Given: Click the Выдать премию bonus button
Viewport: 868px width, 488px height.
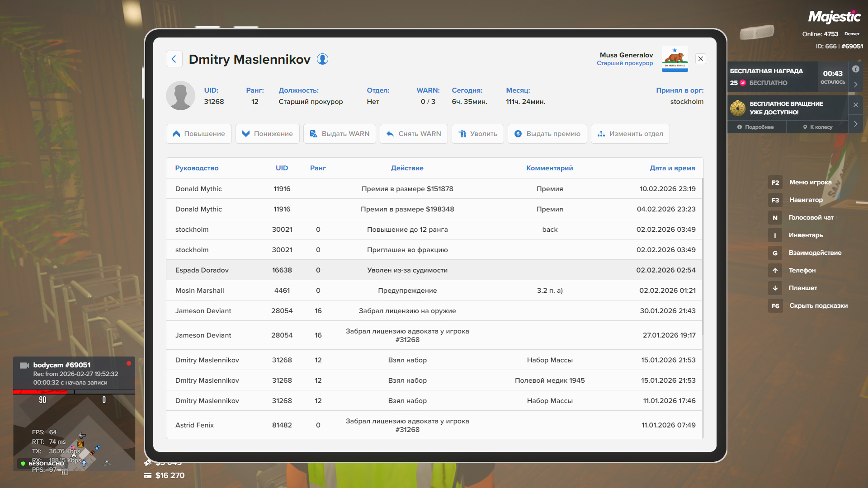Looking at the screenshot, I should coord(547,134).
